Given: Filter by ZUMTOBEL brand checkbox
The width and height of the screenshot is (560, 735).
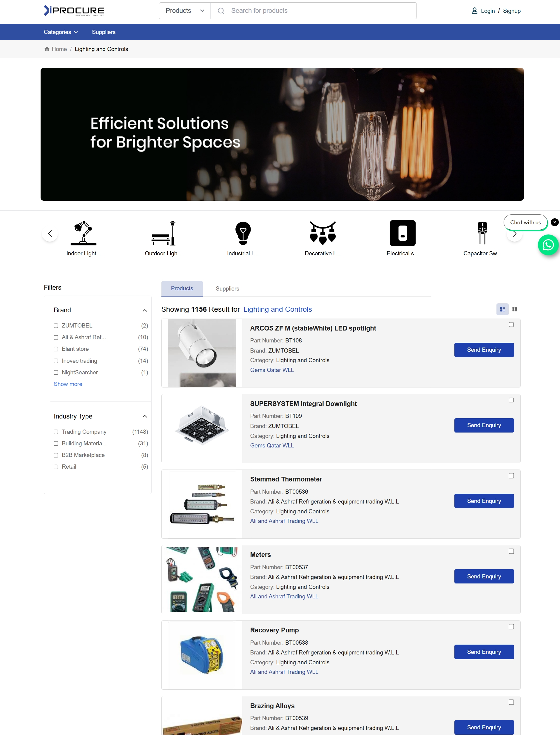Looking at the screenshot, I should pos(56,325).
